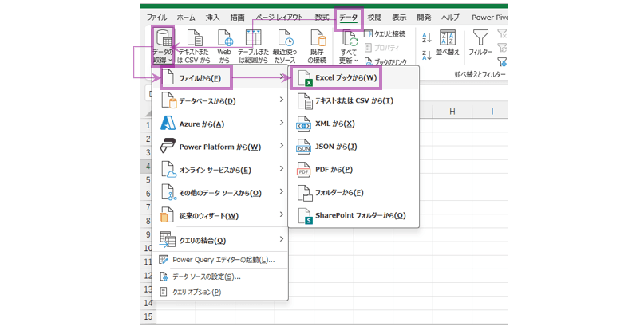Sort descending with Z→A icon
This screenshot has width=644, height=330.
(x=427, y=55)
